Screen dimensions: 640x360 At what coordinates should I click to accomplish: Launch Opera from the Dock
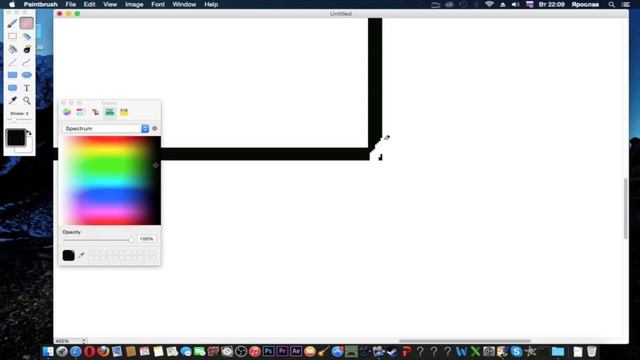(89, 351)
